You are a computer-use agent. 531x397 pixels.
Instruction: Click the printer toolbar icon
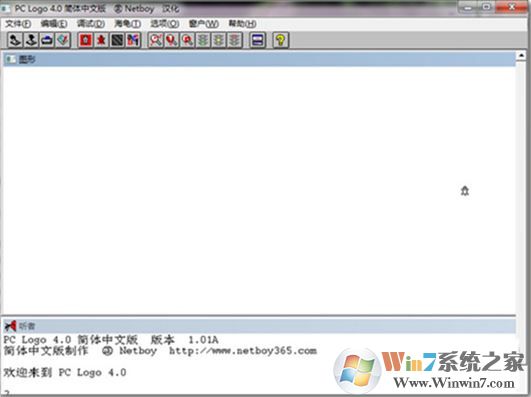(x=47, y=40)
